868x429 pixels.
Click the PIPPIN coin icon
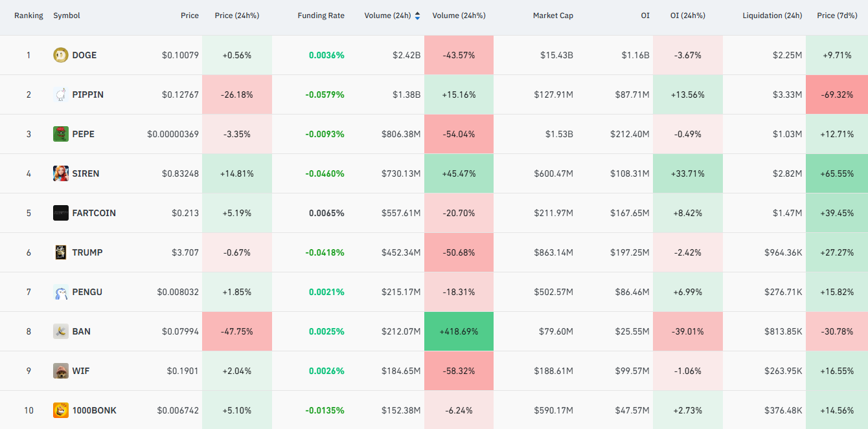pos(61,94)
